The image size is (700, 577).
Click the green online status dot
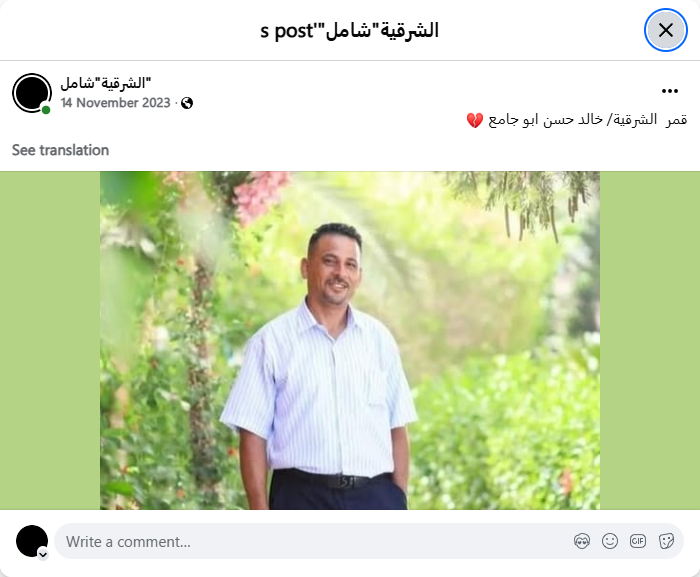(x=46, y=110)
